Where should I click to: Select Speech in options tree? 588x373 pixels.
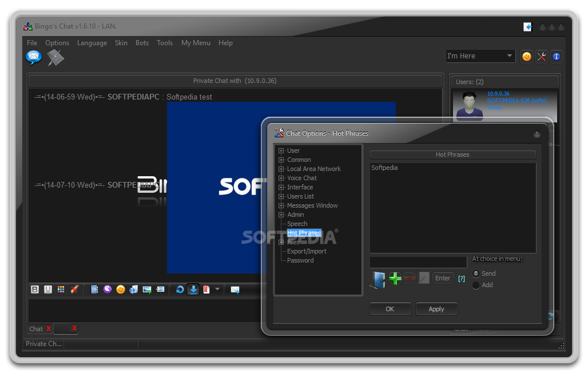(x=297, y=224)
